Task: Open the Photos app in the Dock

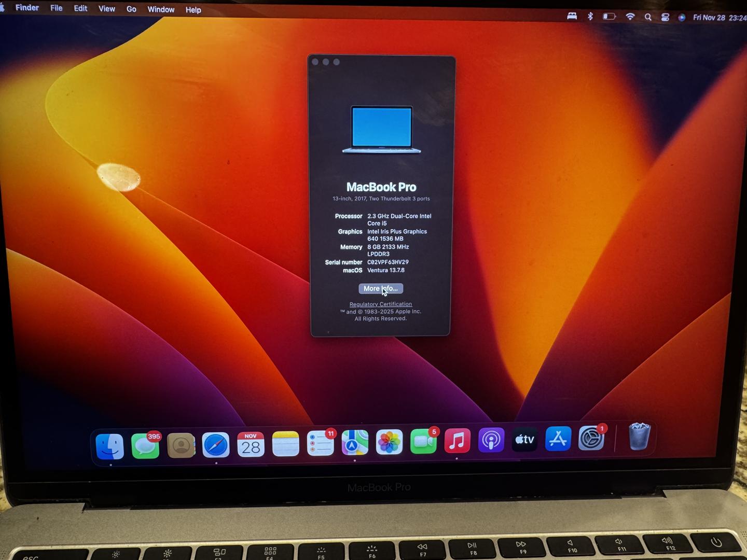Action: tap(389, 442)
